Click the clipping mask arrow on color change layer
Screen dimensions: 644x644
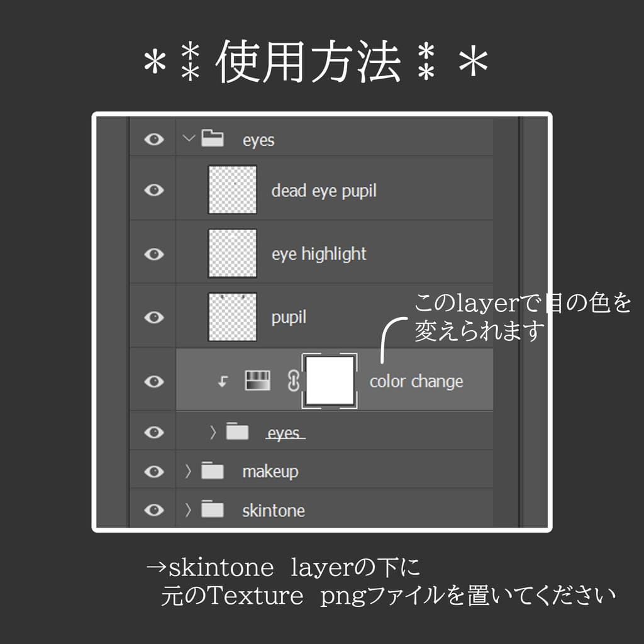(222, 380)
